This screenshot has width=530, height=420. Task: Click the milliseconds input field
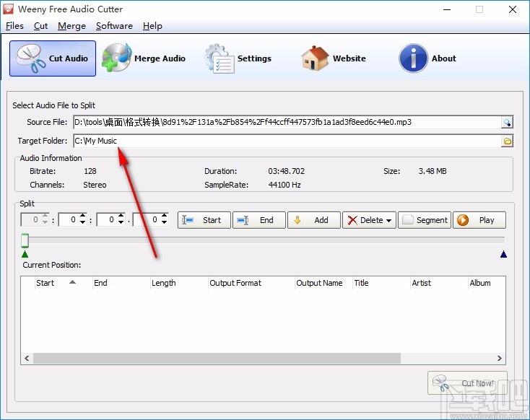[147, 219]
